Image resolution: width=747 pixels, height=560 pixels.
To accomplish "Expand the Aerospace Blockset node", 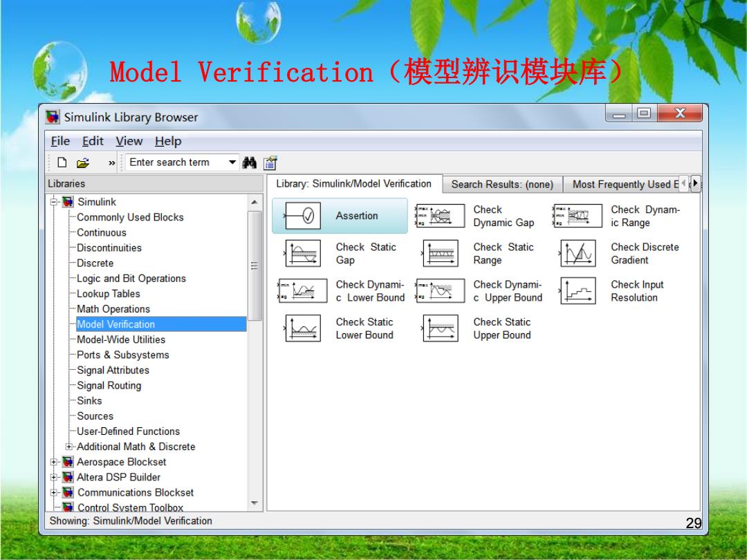I will [54, 462].
